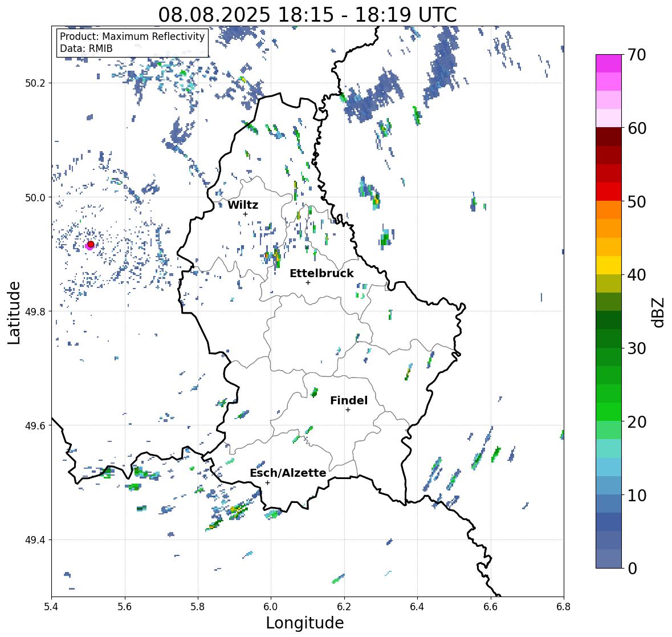Click the latitude tick label 49.6
The image size is (672, 637).
[35, 425]
